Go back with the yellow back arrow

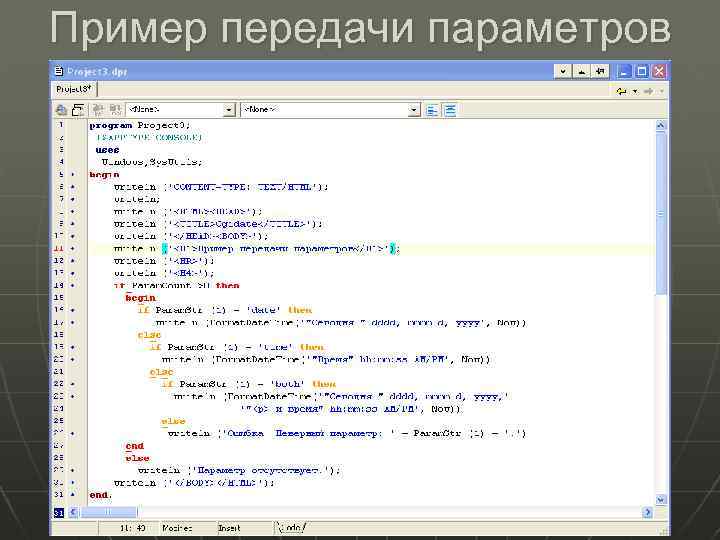click(x=621, y=91)
